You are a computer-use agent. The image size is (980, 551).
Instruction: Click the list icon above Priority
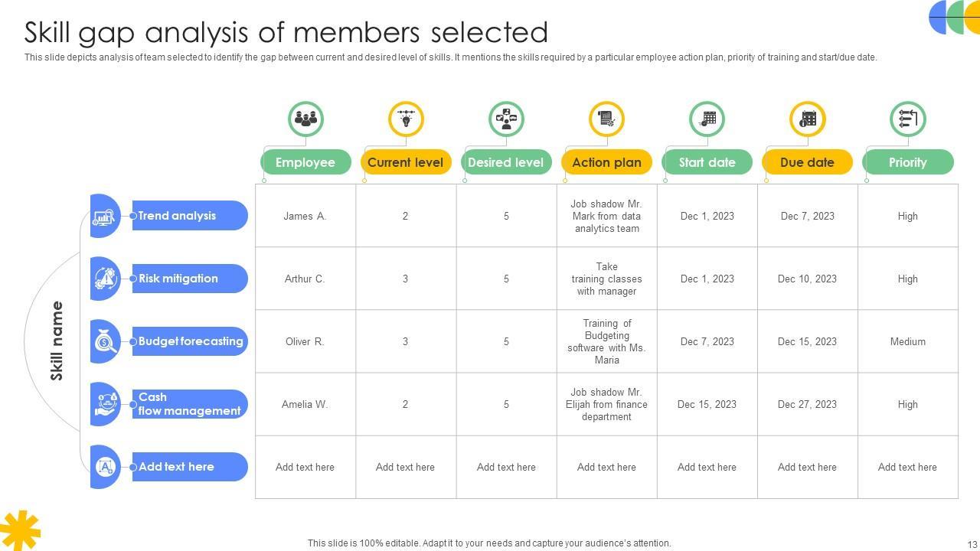coord(907,119)
